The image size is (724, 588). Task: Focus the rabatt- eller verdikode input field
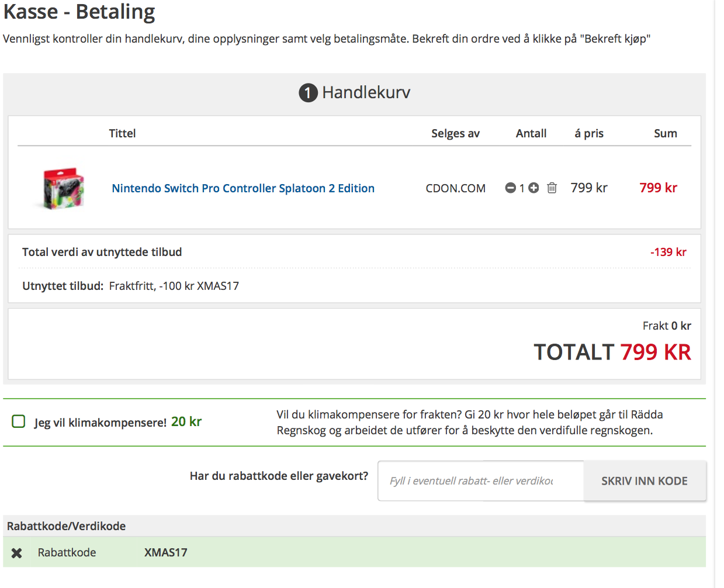(481, 481)
